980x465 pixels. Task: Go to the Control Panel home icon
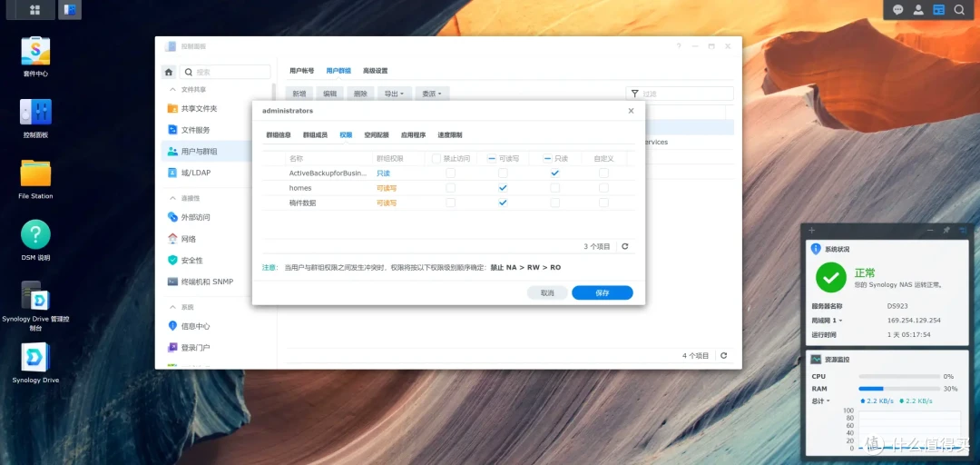click(169, 72)
